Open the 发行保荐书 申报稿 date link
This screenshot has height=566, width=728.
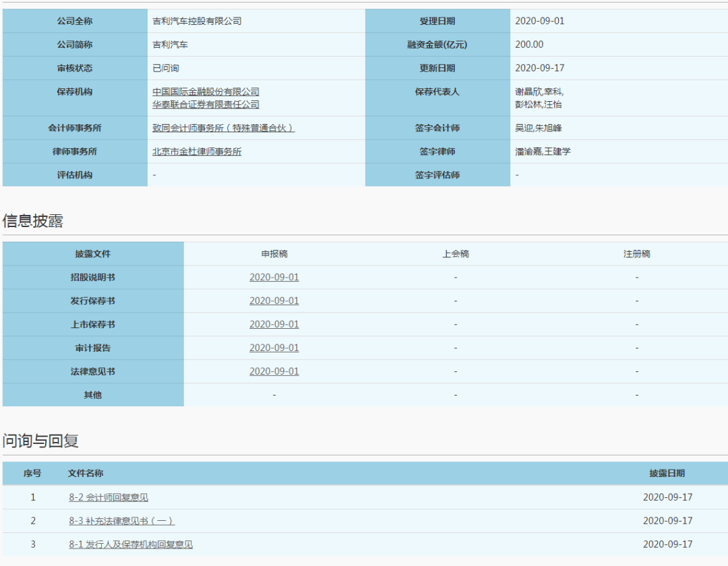274,301
